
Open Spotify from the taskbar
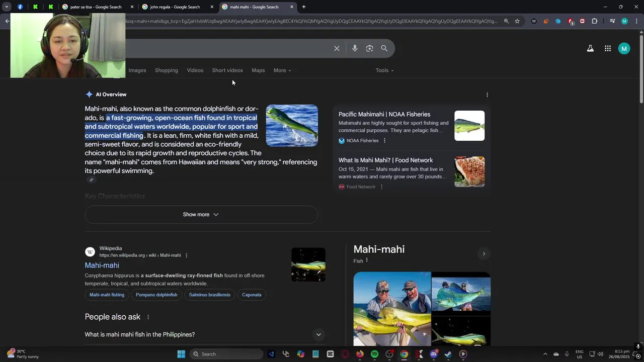click(374, 354)
